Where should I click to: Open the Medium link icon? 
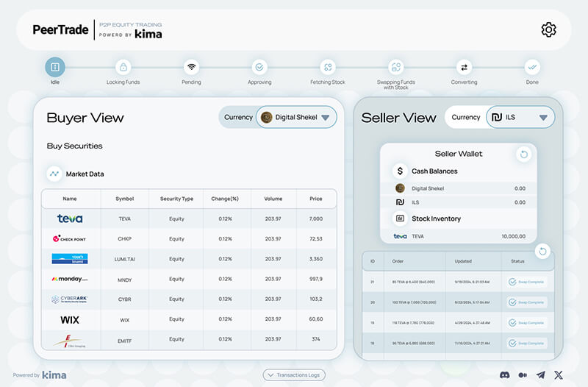point(523,374)
